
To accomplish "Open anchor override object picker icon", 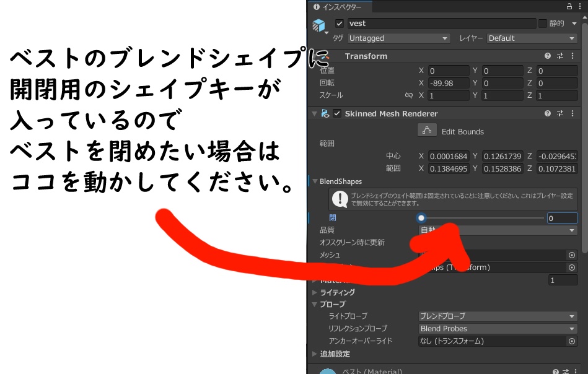I will click(x=571, y=341).
